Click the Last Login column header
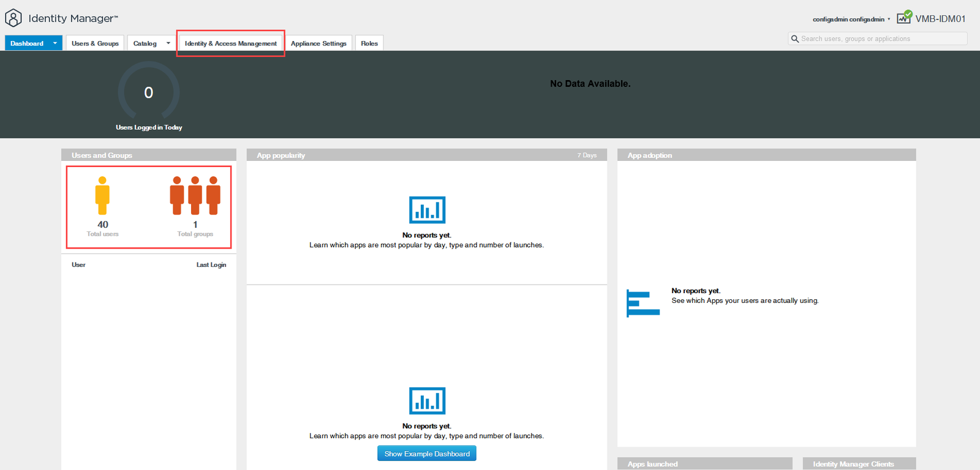 211,265
